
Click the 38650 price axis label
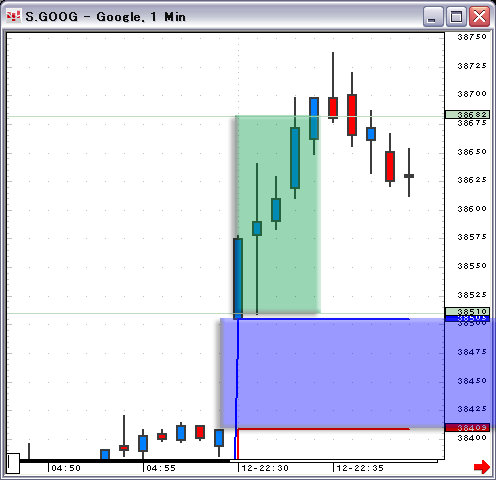click(472, 152)
